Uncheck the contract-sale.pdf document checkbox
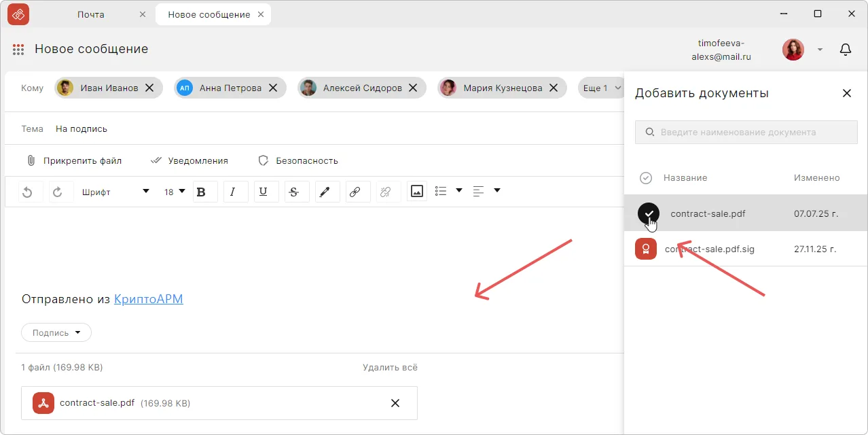868x435 pixels. tap(649, 213)
